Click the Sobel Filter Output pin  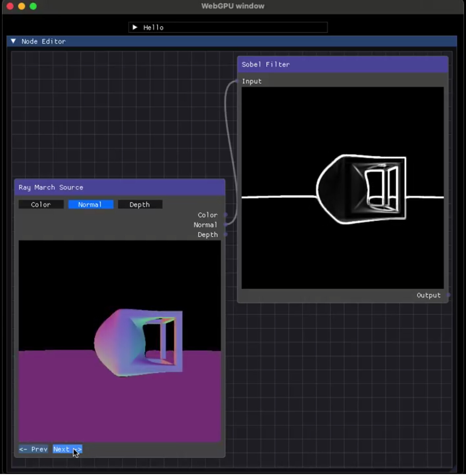[448, 295]
